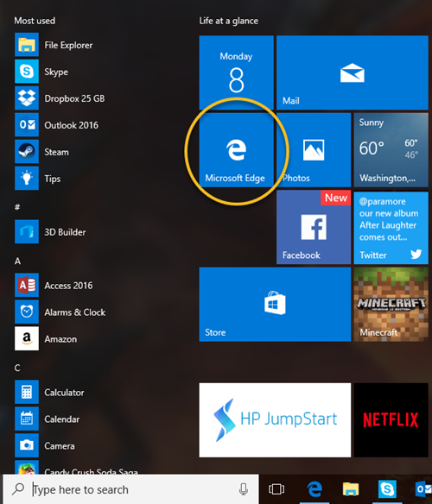Viewport: 432px width, 504px height.
Task: Click the microphone icon in search box
Action: tap(244, 489)
